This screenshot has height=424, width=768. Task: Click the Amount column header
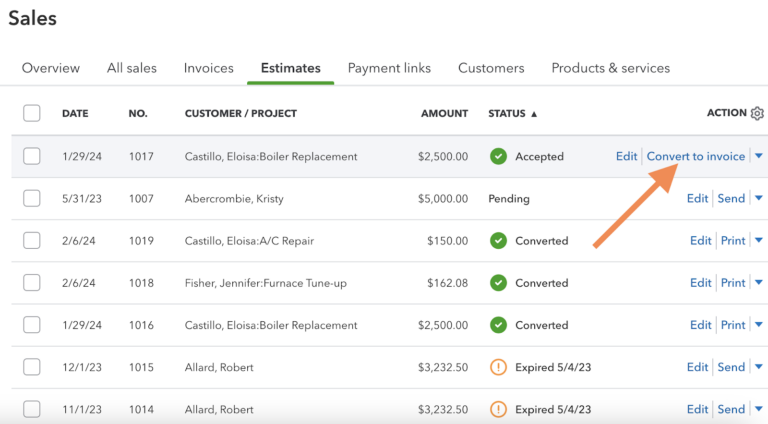pos(444,113)
